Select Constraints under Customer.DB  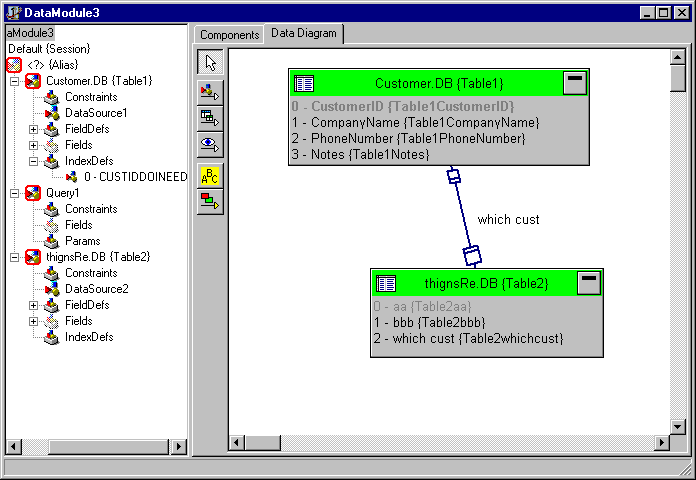click(91, 97)
